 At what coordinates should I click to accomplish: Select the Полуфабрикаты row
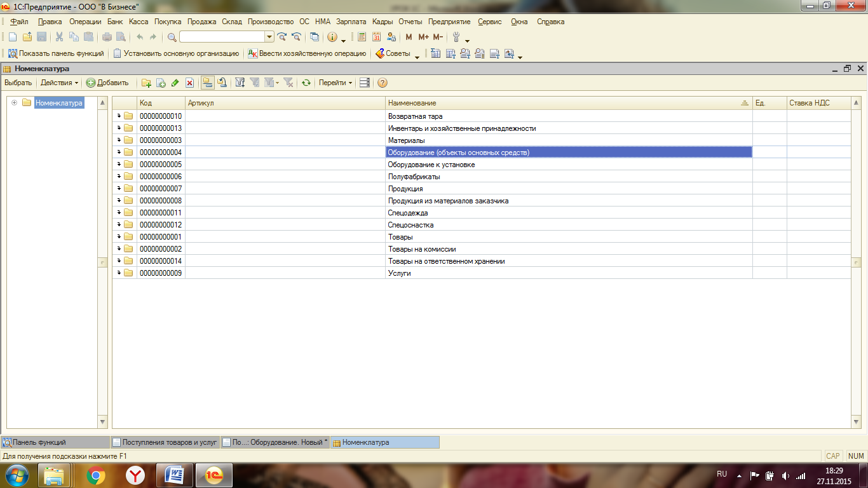[482, 177]
